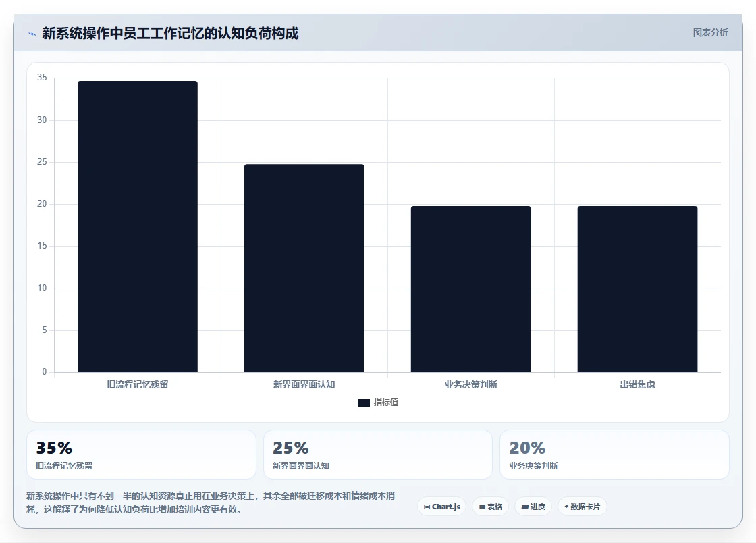Screen dimensions: 756x543
Task: Select the 表格 tag
Action: click(x=490, y=507)
